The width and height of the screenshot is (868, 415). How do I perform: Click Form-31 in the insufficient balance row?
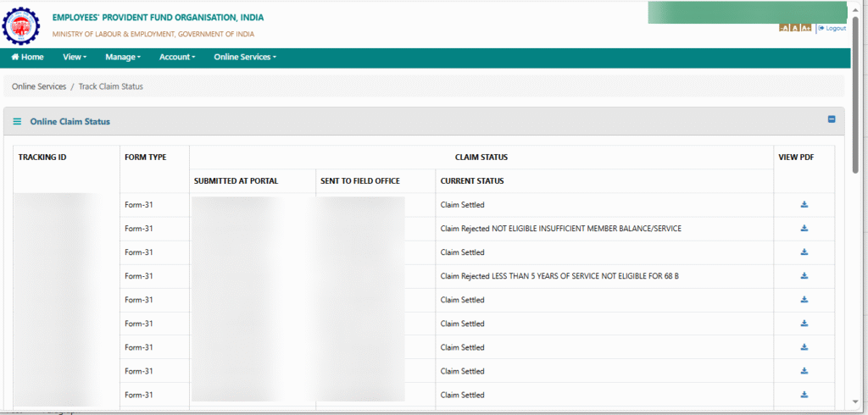tap(139, 229)
